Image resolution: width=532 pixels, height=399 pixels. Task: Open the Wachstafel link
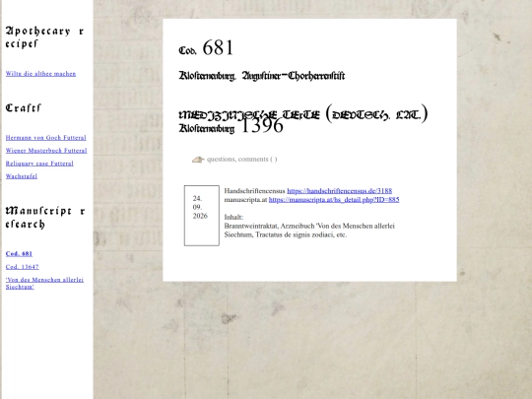[x=22, y=176]
